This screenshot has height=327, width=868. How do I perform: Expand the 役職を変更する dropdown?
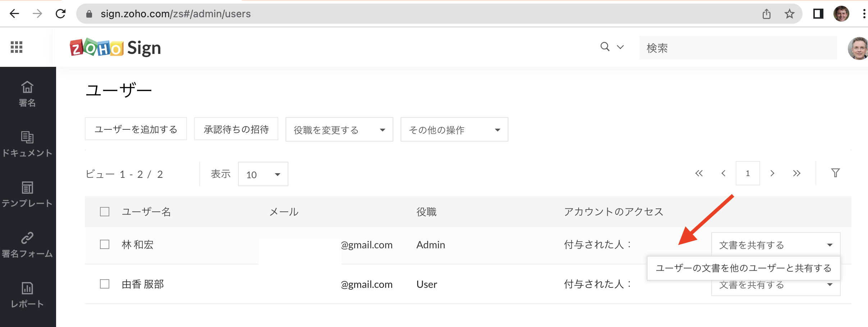pyautogui.click(x=339, y=130)
